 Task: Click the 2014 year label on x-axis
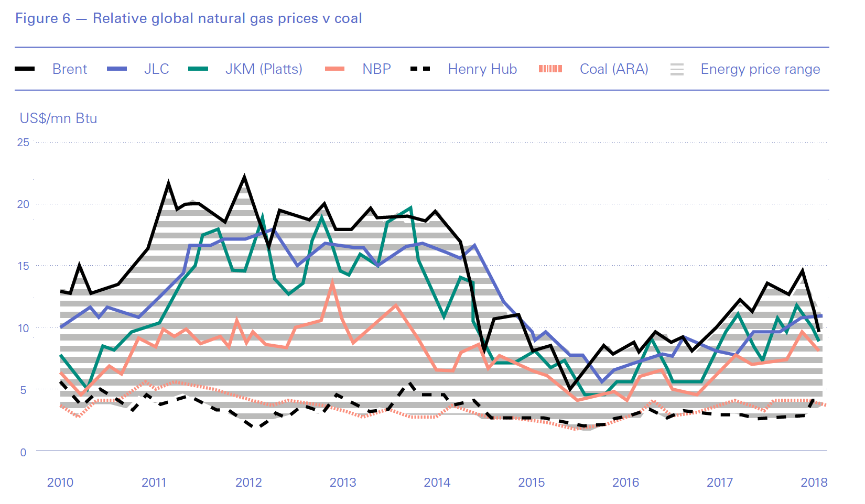pos(437,483)
